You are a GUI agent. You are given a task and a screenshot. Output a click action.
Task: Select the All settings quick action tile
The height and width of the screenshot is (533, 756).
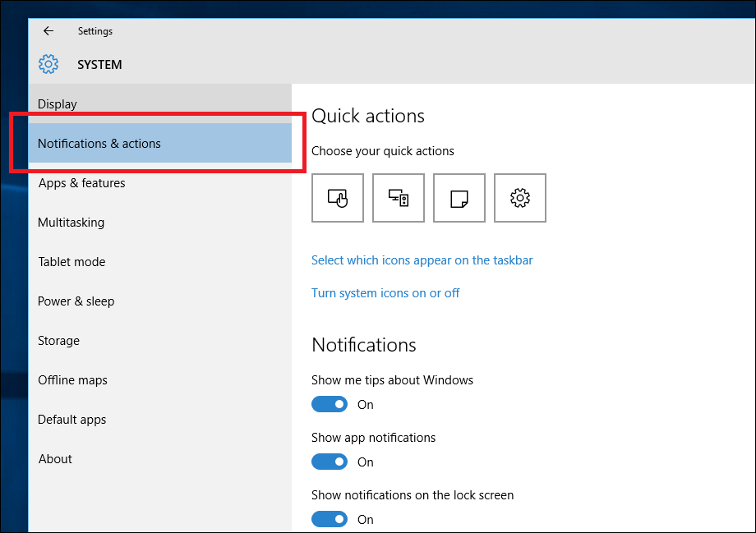tap(519, 198)
